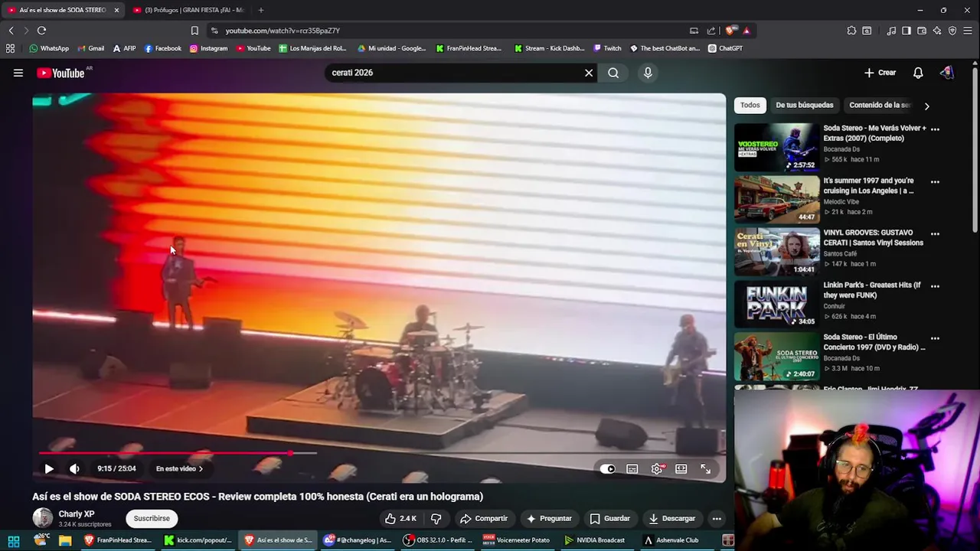The image size is (980, 551).
Task: Open options for Me Verás Volver video
Action: point(935,129)
